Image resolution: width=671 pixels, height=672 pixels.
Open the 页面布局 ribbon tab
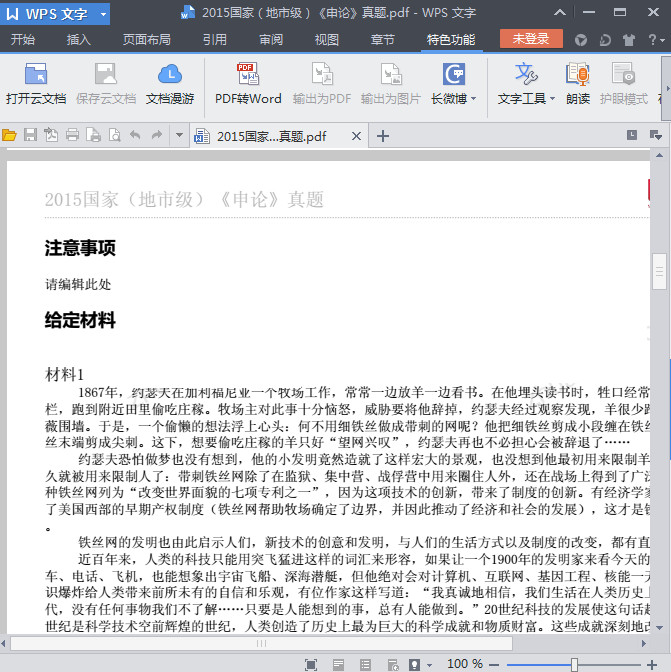click(x=147, y=40)
